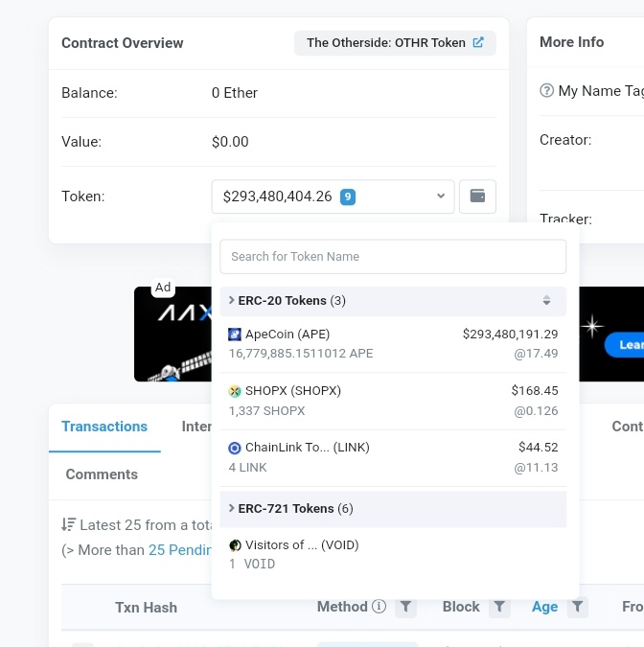Select the ApeCoin (APE) token entry

[393, 344]
